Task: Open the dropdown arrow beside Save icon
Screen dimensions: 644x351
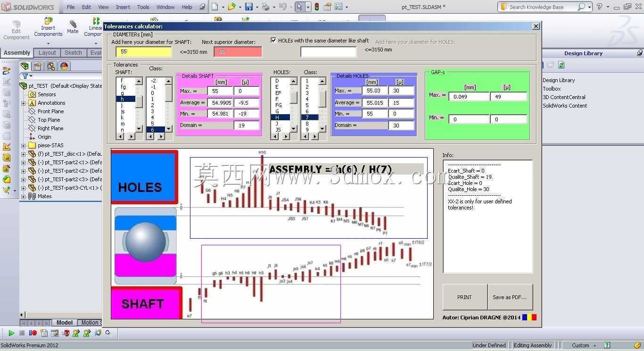Action: (256, 7)
